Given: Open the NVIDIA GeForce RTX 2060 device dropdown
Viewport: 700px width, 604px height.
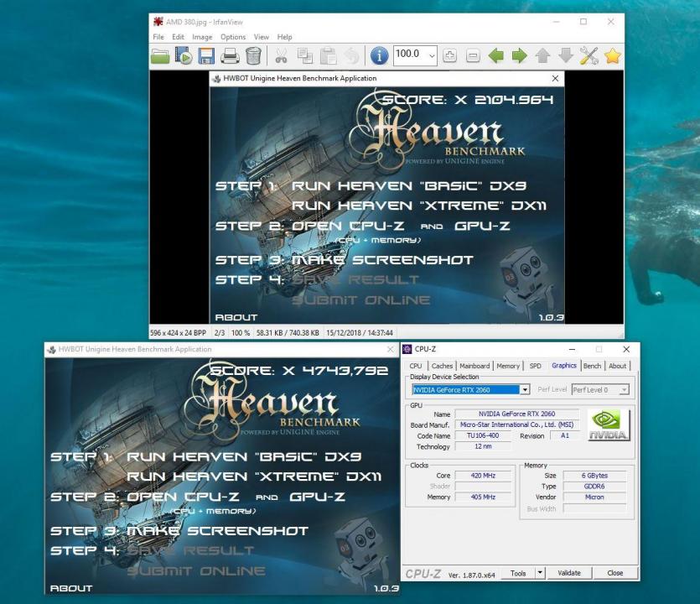Looking at the screenshot, I should (525, 390).
